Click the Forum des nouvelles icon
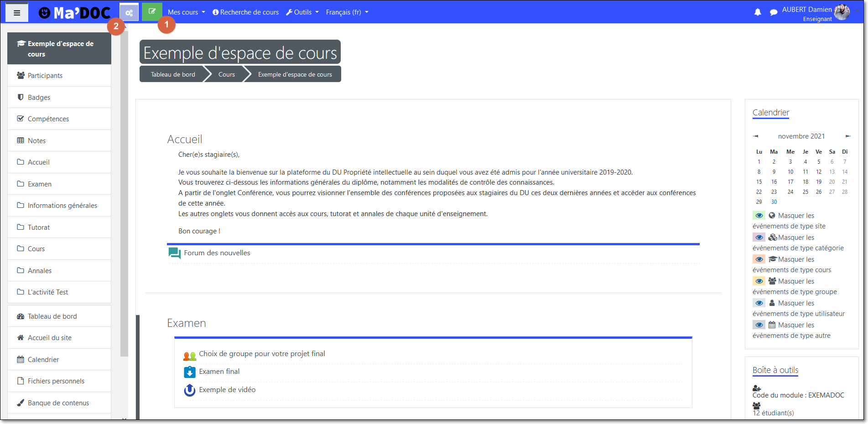The image size is (868, 424). point(174,253)
